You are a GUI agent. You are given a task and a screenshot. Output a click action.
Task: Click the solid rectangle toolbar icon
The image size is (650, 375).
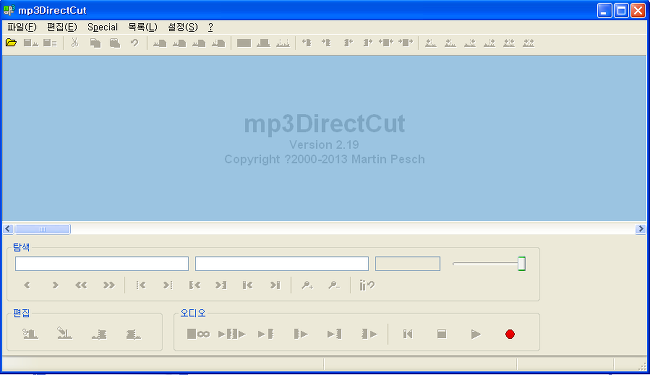pos(244,43)
